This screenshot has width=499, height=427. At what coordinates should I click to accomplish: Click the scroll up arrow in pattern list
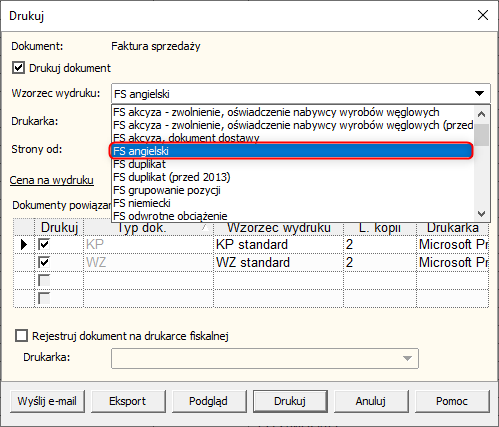pyautogui.click(x=481, y=114)
